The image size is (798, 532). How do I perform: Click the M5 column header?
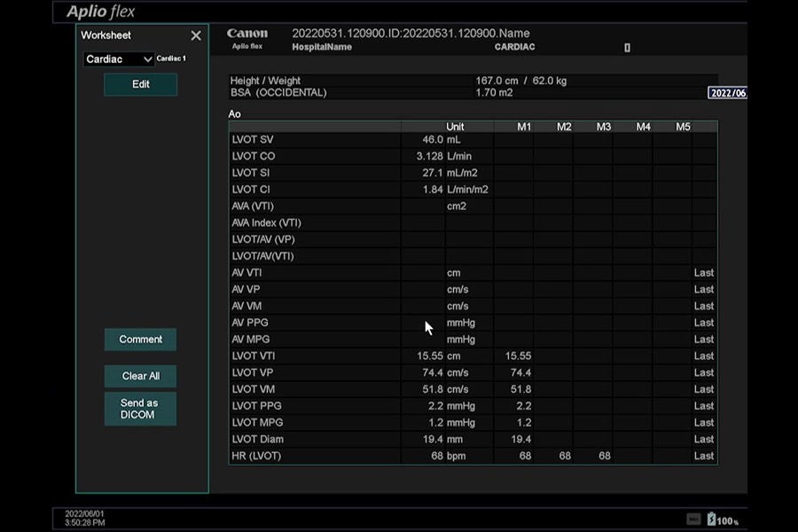pyautogui.click(x=683, y=127)
